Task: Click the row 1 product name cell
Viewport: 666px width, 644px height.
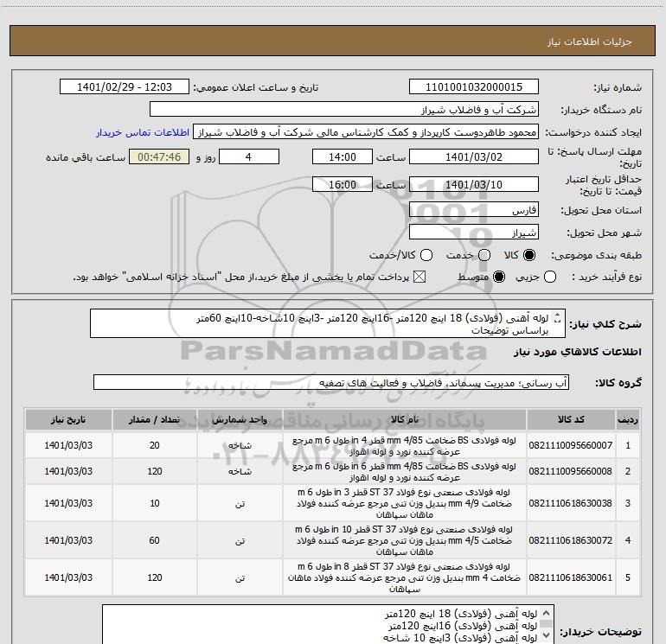Action: click(x=405, y=446)
